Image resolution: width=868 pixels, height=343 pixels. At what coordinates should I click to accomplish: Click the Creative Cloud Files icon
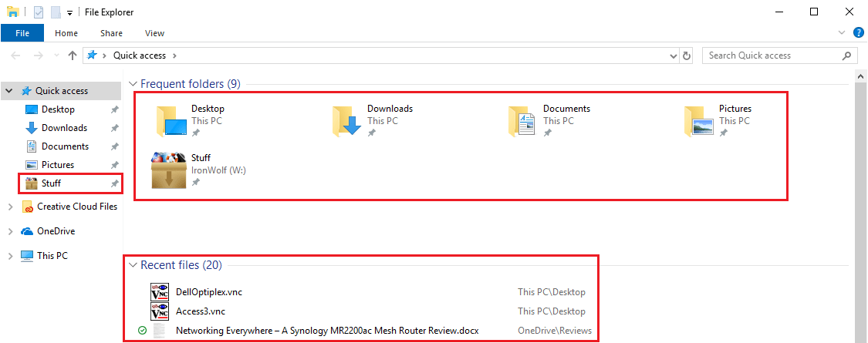tap(27, 207)
